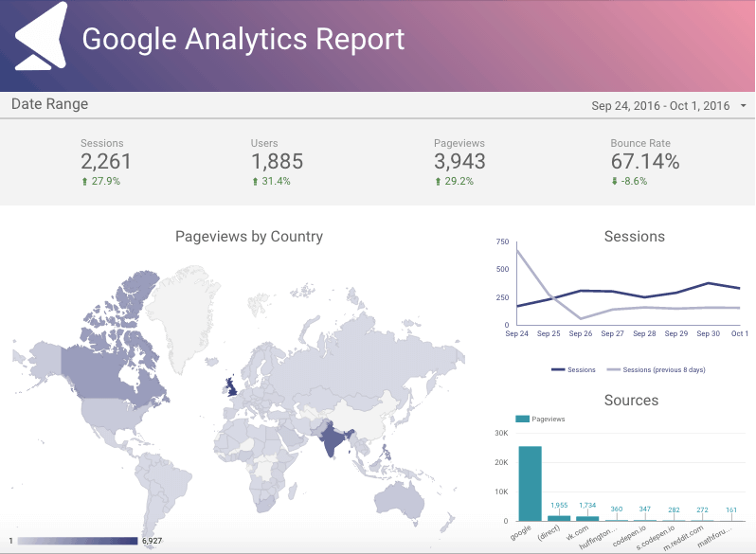Open the date range dropdown arrow
The image size is (756, 554).
tap(744, 106)
